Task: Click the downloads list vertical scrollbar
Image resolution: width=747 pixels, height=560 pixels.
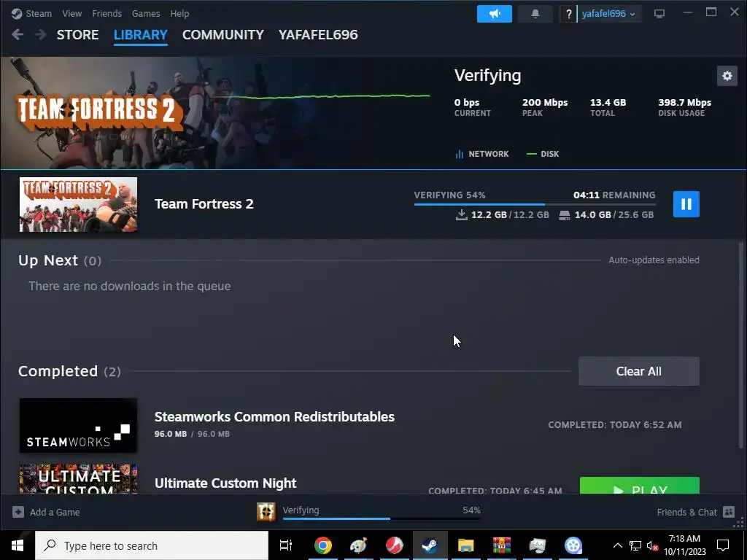Action: point(741,345)
